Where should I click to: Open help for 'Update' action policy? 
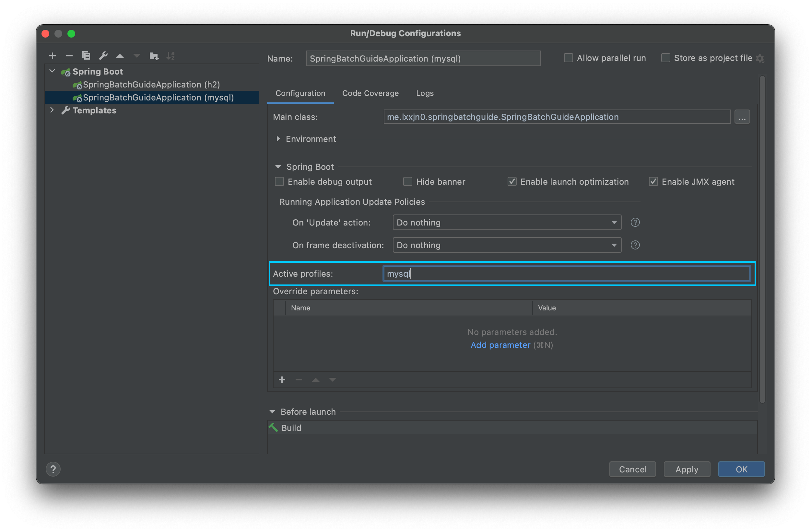[635, 222]
